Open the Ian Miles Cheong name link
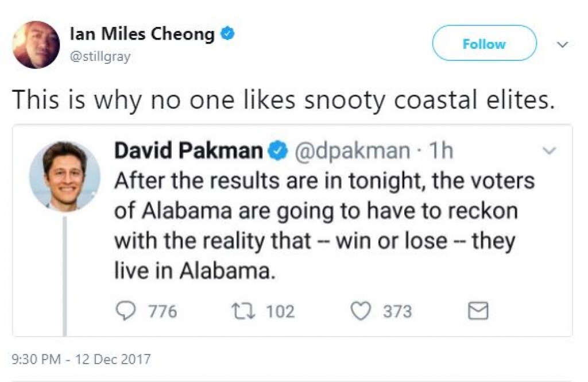Screen dimensions: 588x382 pos(142,34)
